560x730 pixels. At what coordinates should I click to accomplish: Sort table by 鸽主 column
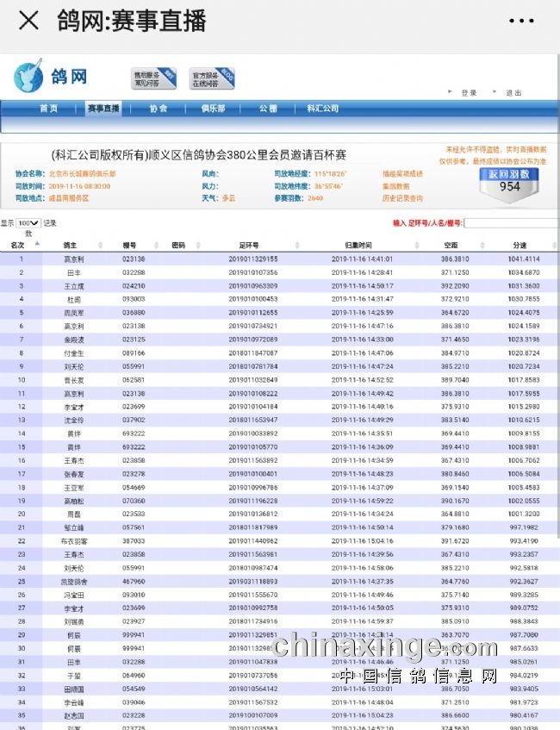tap(70, 245)
